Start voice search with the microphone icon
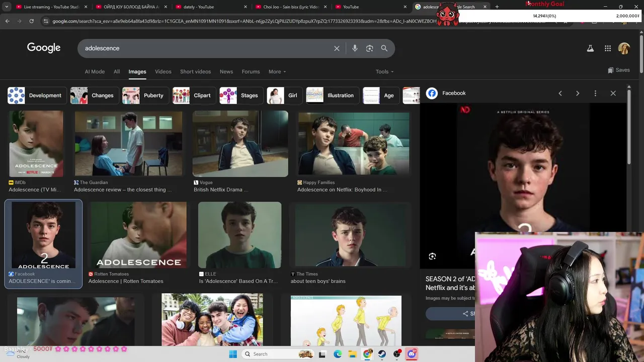Viewport: 644px width, 362px height. point(355,48)
